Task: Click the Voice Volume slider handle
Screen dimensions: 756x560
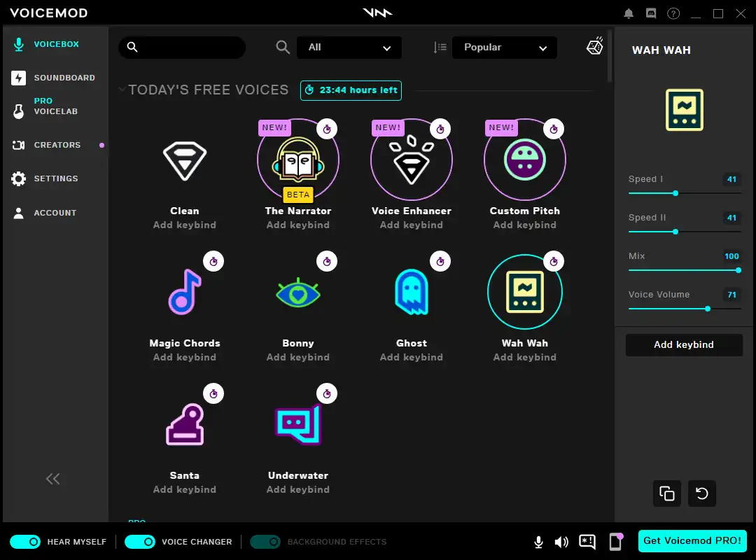Action: tap(708, 309)
